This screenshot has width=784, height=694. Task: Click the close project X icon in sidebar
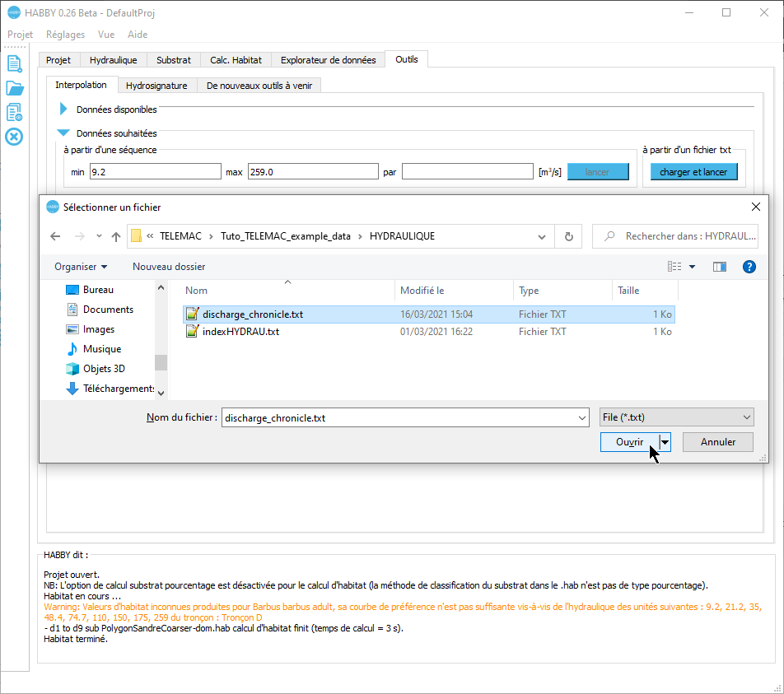pos(14,137)
